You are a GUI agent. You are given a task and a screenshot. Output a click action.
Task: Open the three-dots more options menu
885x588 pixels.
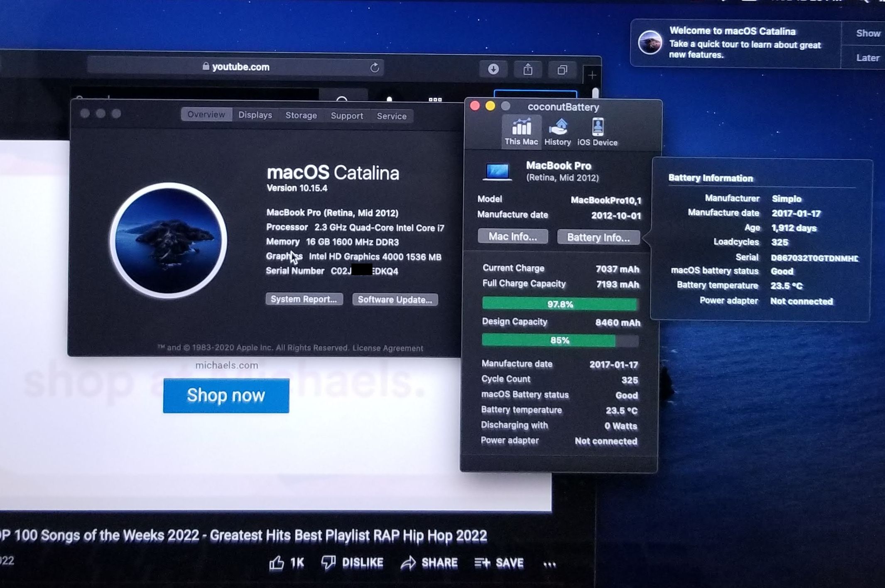coord(549,564)
